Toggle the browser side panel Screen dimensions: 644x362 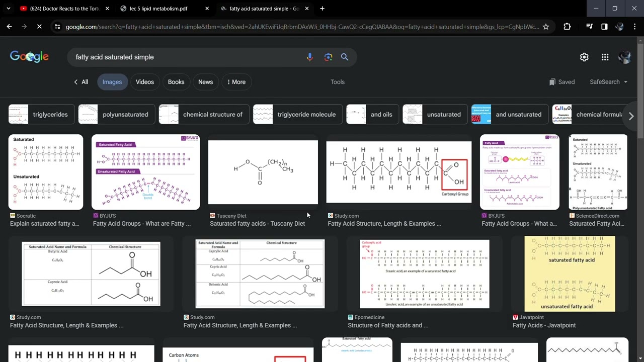[604, 27]
